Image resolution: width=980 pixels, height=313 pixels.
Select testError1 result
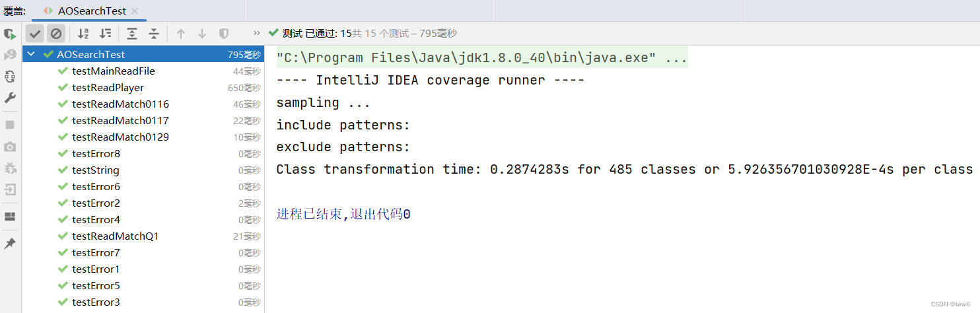[x=143, y=269]
